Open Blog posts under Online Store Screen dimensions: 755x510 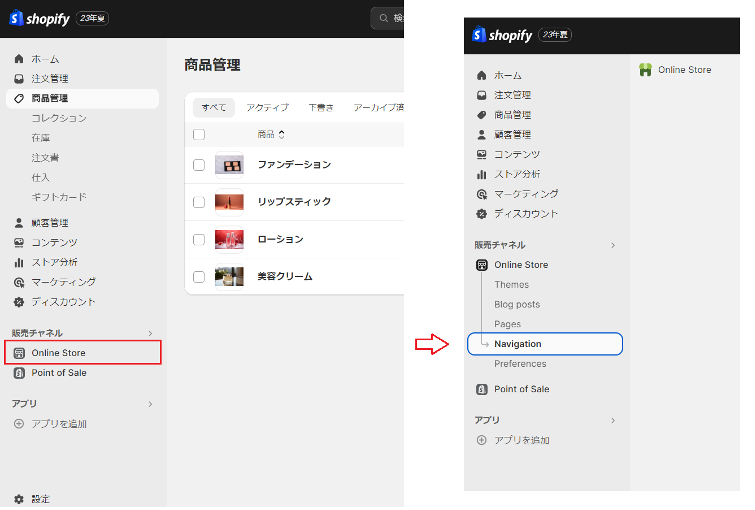point(517,304)
